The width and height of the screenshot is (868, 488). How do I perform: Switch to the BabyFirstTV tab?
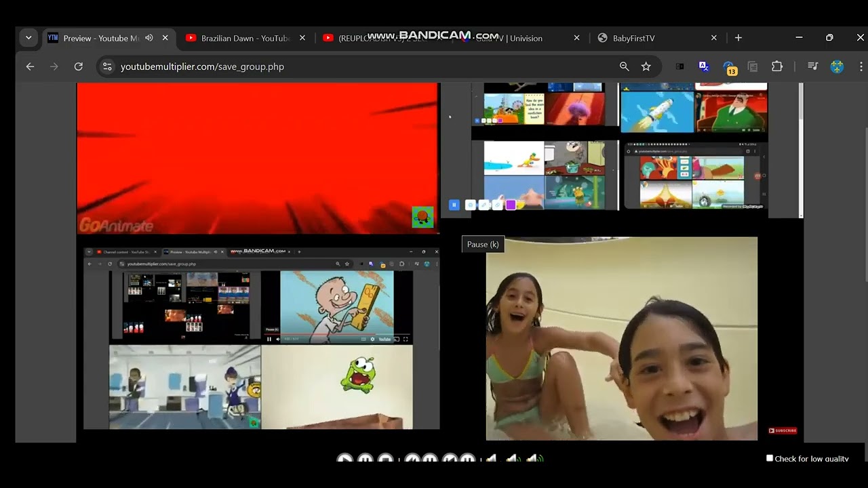(x=656, y=38)
